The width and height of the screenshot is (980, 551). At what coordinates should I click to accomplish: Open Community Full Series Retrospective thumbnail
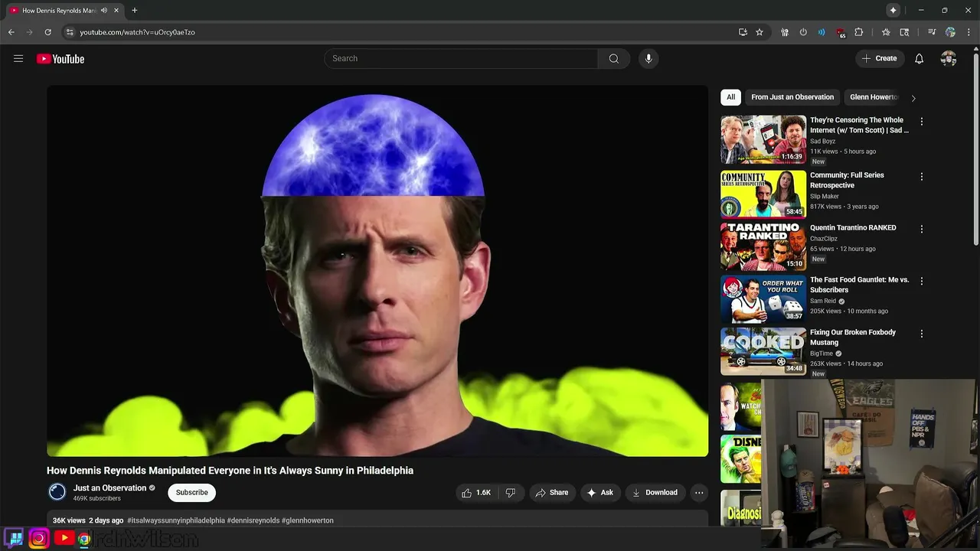tap(763, 194)
